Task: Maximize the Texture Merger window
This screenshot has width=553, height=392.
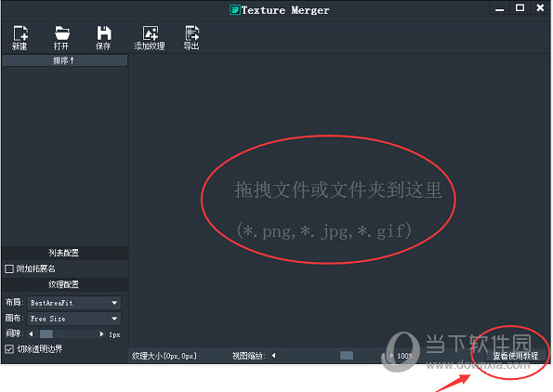Action: pyautogui.click(x=520, y=7)
